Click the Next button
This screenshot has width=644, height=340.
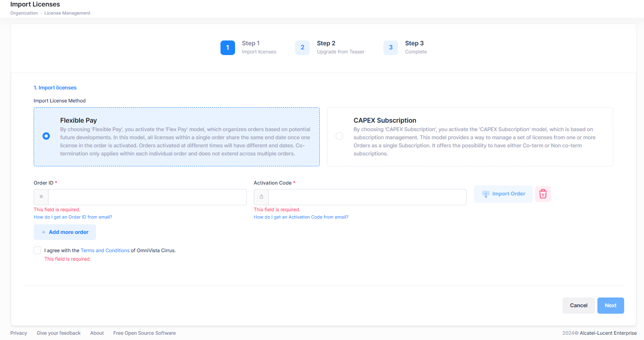point(610,306)
